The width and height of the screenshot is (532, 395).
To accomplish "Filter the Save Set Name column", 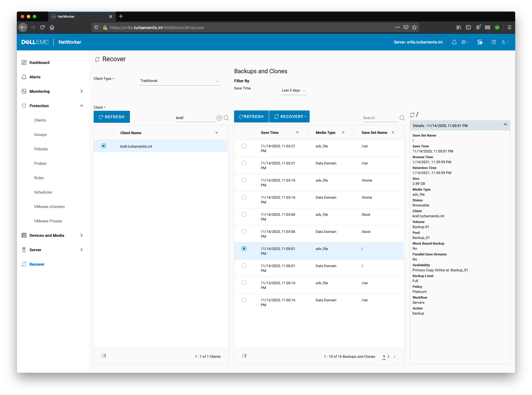I will coord(393,133).
